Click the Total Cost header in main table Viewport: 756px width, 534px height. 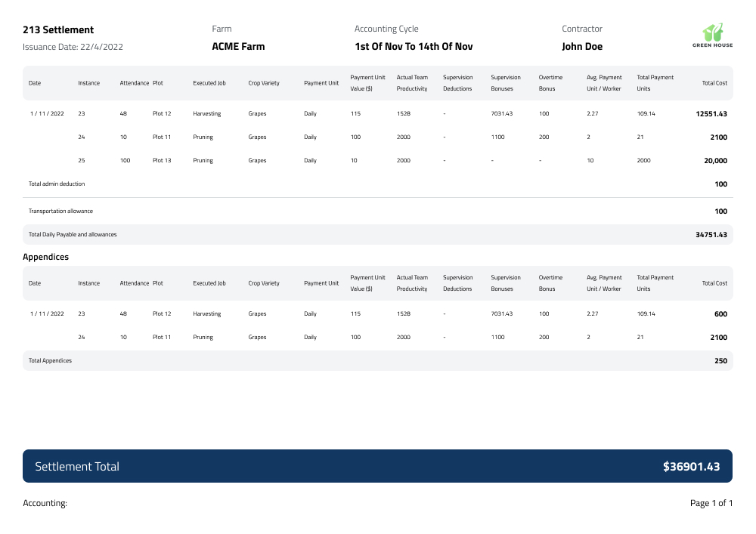pos(714,83)
